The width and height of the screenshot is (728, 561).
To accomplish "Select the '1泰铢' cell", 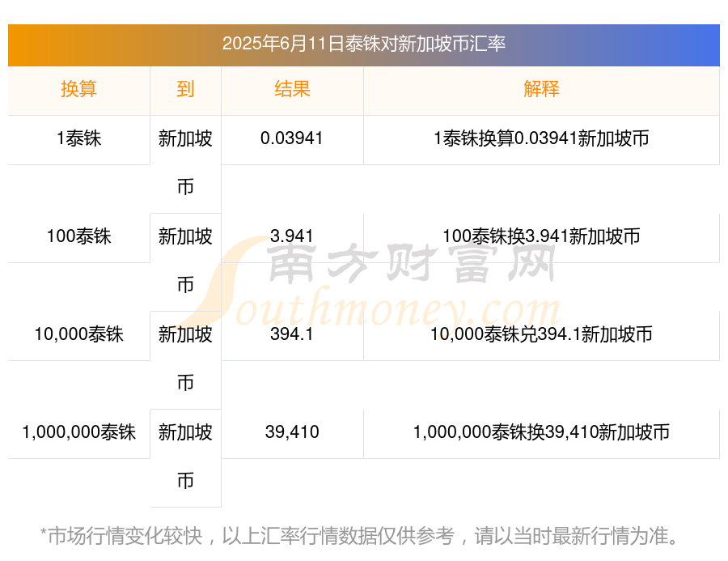I will [x=79, y=138].
